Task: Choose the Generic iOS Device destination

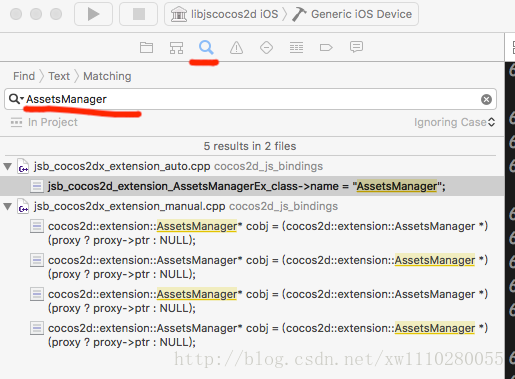Action: (x=352, y=14)
